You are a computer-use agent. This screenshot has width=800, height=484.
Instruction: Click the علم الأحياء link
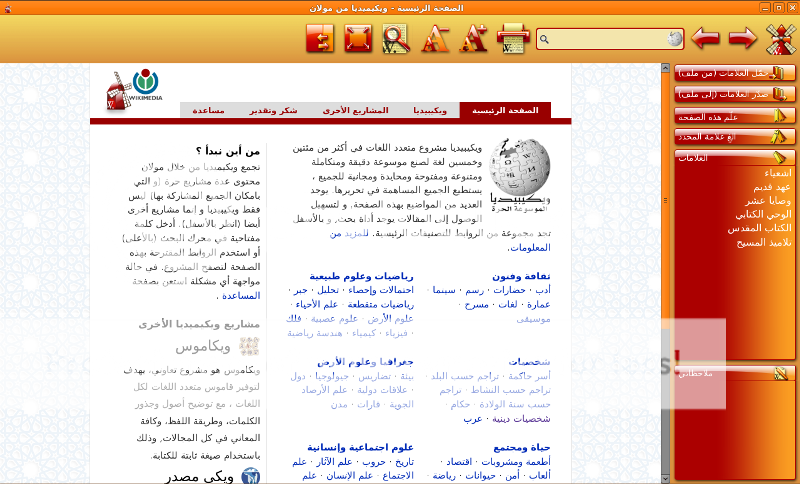[317, 304]
